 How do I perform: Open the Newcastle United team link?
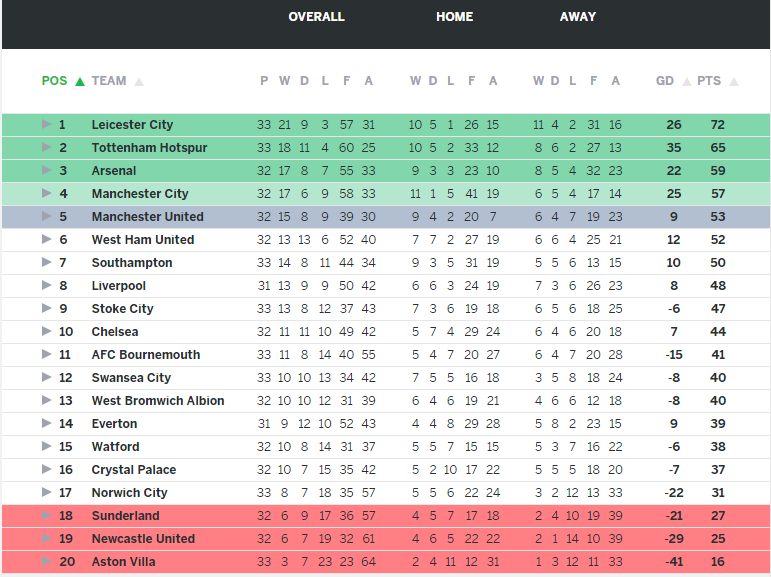143,539
